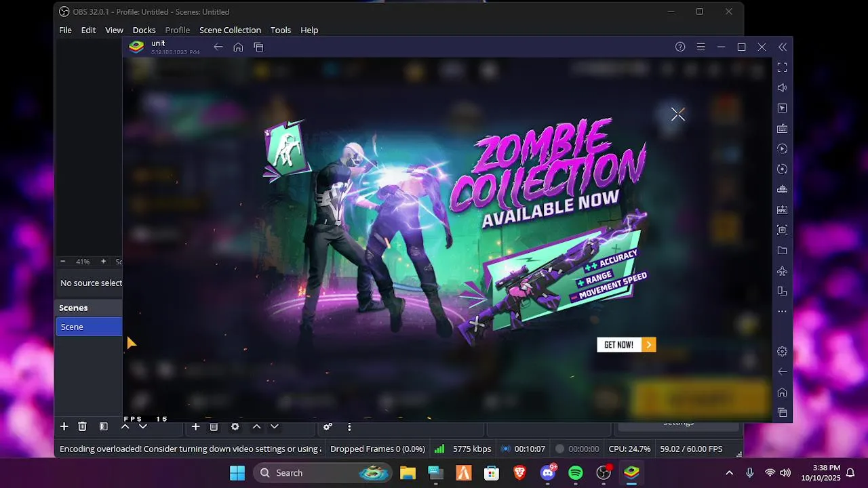868x488 pixels.
Task: Click the BlueStacks volume speaker icon
Action: point(782,87)
